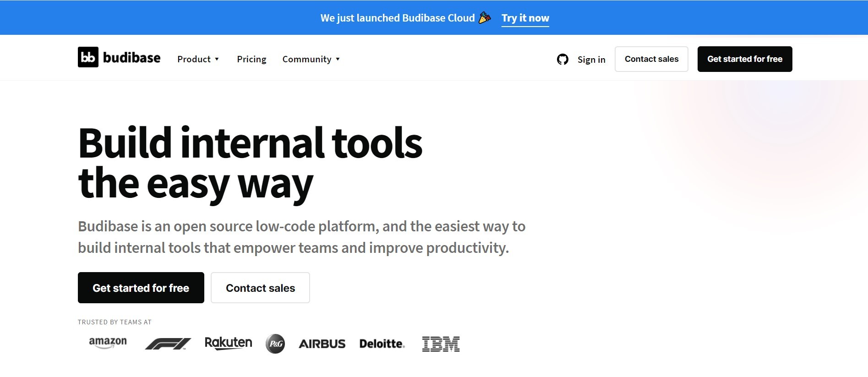Expand the Product dropdown menu
Image resolution: width=868 pixels, height=377 pixels.
click(194, 59)
